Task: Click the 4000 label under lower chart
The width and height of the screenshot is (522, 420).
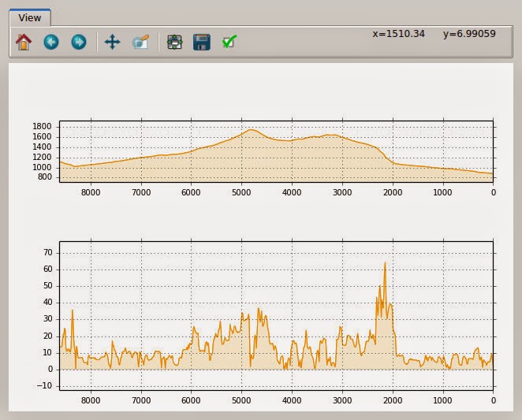Action: (292, 400)
